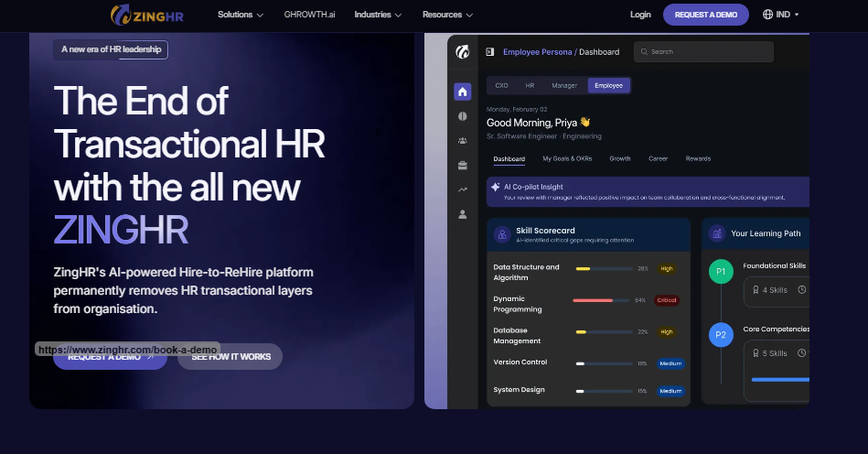Screen dimensions: 868x454
Task: Open the My Goals & OKRs tab
Action: 567,159
